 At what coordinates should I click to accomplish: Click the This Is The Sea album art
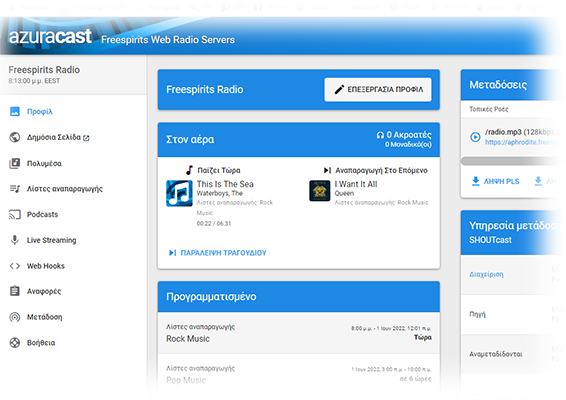click(179, 194)
